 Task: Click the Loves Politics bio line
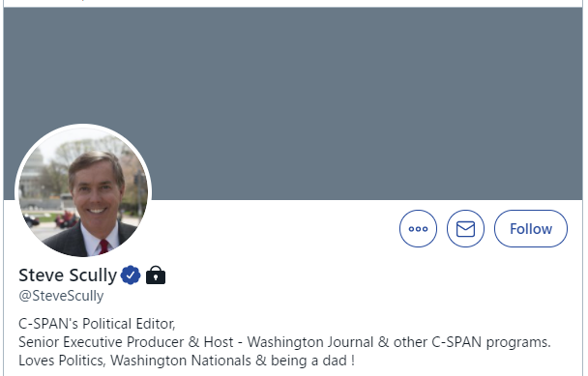(187, 361)
